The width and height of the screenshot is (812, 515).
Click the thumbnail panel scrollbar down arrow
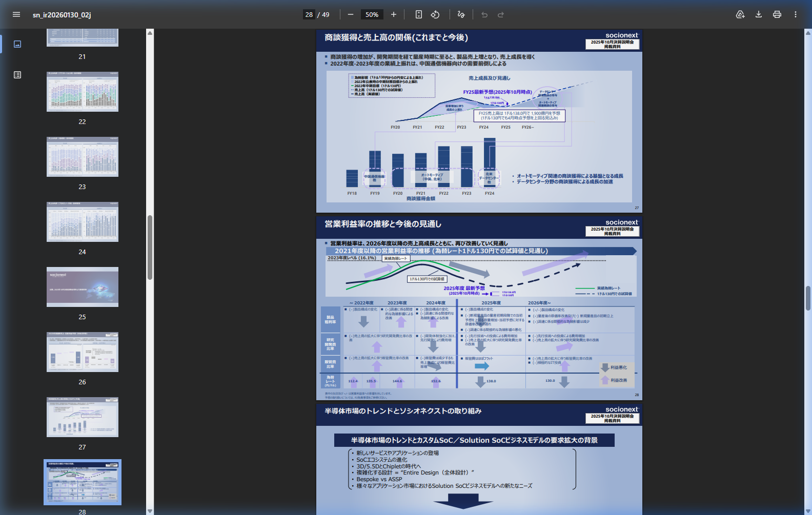tap(150, 511)
